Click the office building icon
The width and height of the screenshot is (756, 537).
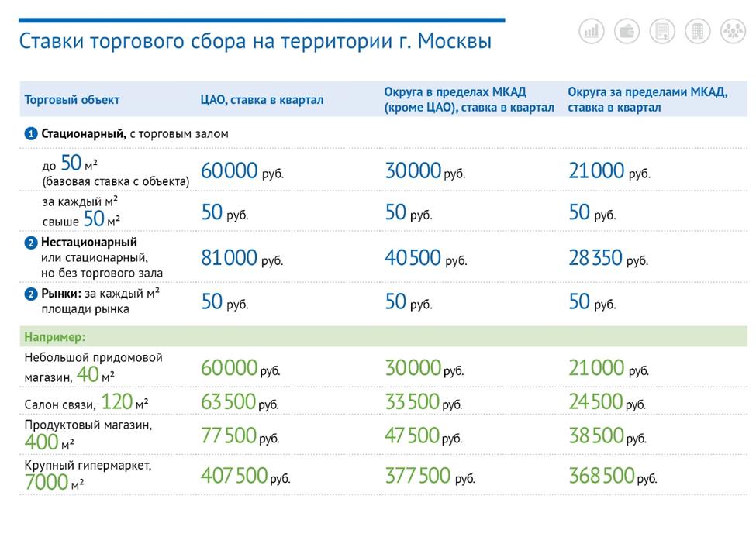[698, 31]
